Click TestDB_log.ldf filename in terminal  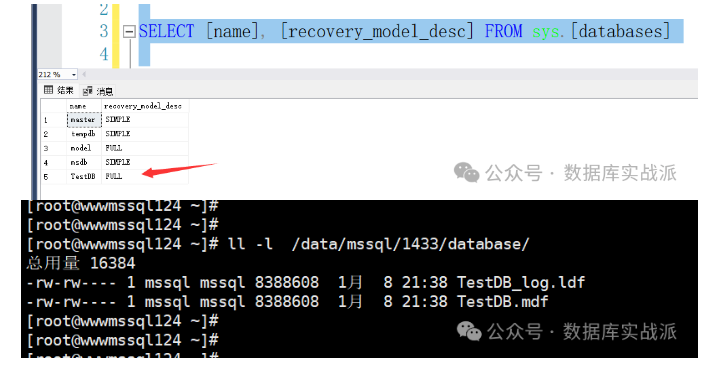coord(521,282)
